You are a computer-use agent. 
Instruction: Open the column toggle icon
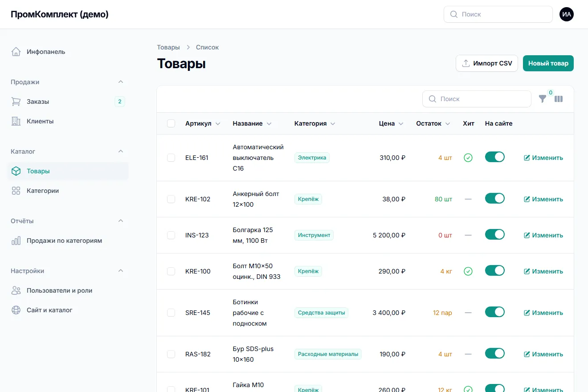coord(559,99)
